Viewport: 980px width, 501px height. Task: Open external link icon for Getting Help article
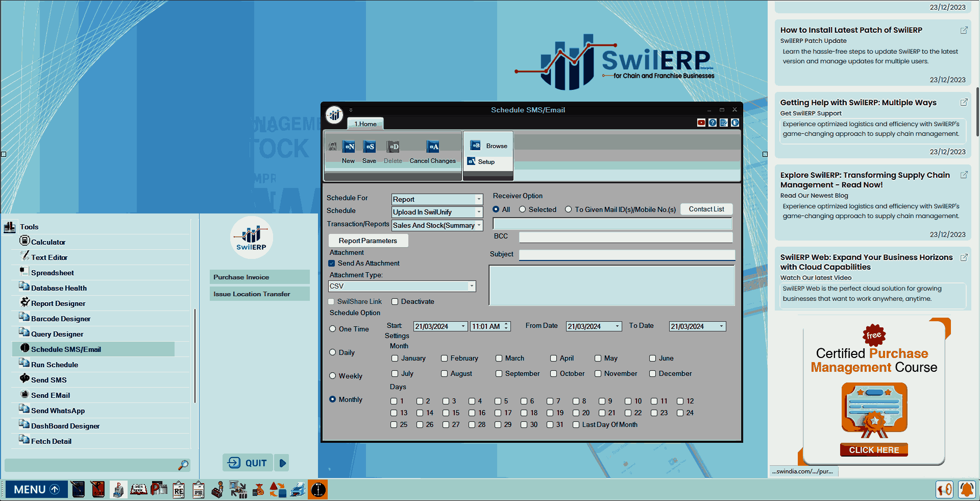964,102
